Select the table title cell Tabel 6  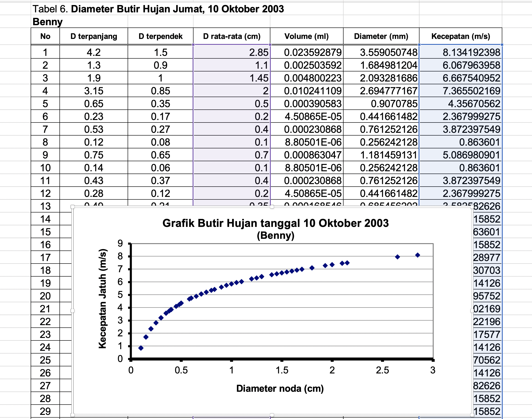click(x=158, y=9)
